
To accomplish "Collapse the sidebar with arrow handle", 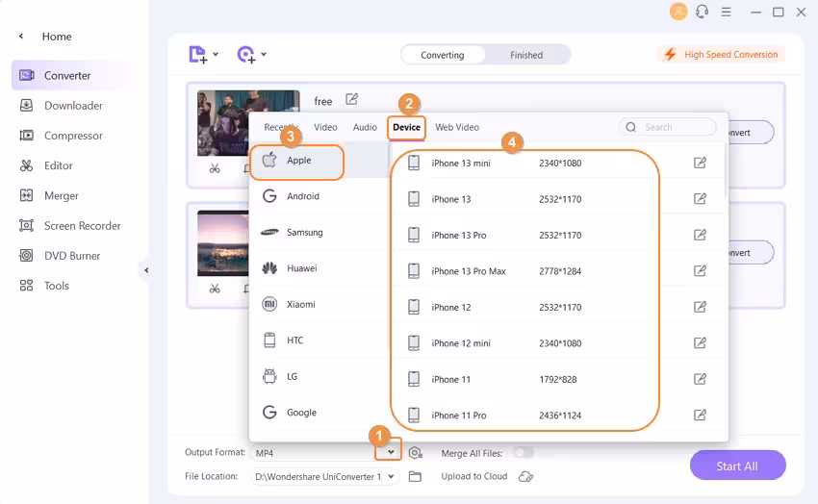I will point(146,270).
